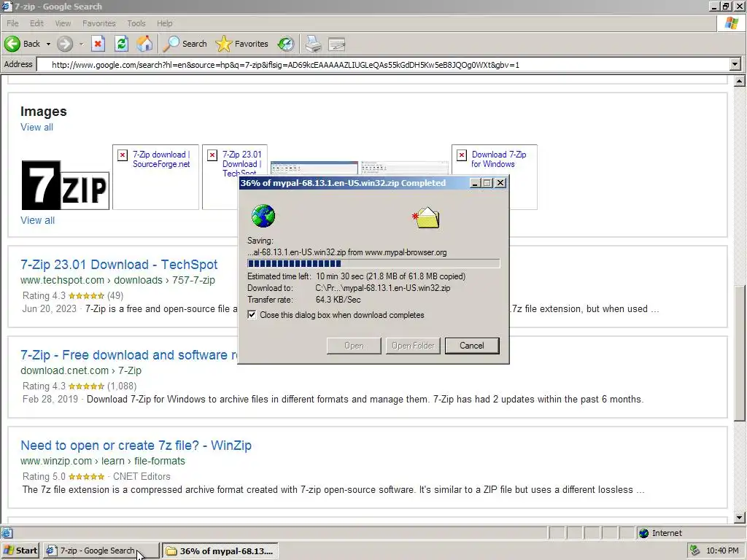Click the Forward arrow icon
The image size is (747, 560).
(x=65, y=44)
